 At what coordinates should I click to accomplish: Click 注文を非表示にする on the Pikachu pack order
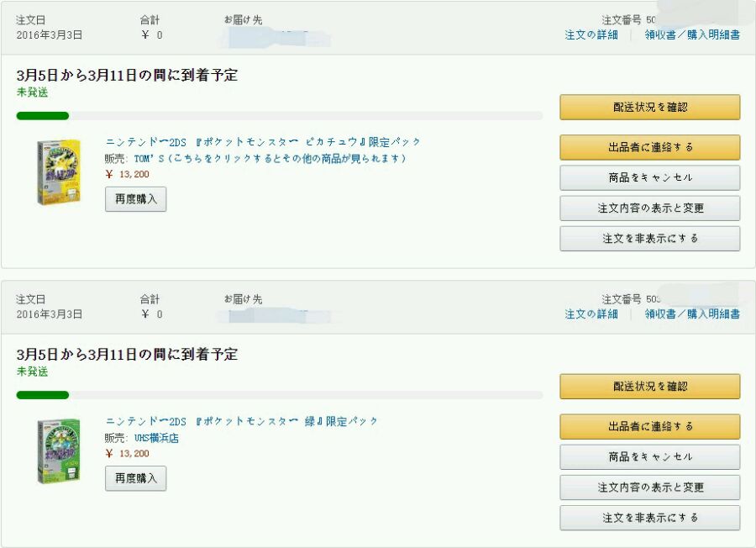click(649, 239)
